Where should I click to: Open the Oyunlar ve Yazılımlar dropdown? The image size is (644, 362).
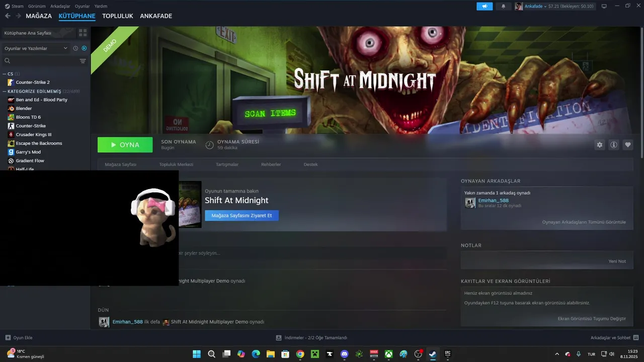click(x=36, y=48)
